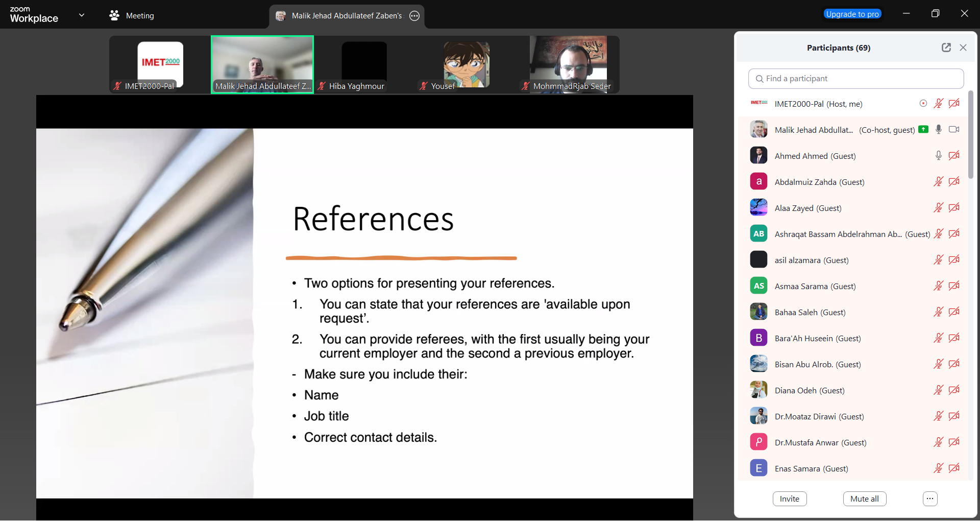Toggle Malik Jehad's video camera icon
The width and height of the screenshot is (980, 521).
[953, 130]
